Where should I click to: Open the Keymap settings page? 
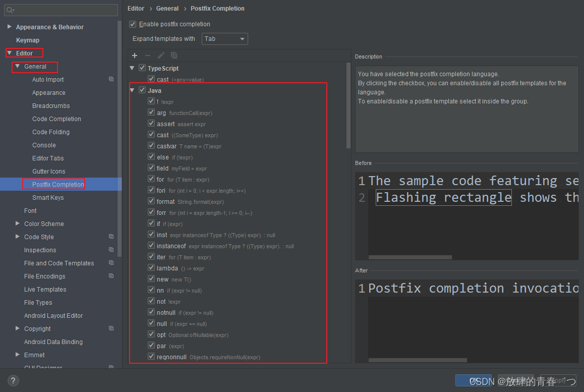28,40
